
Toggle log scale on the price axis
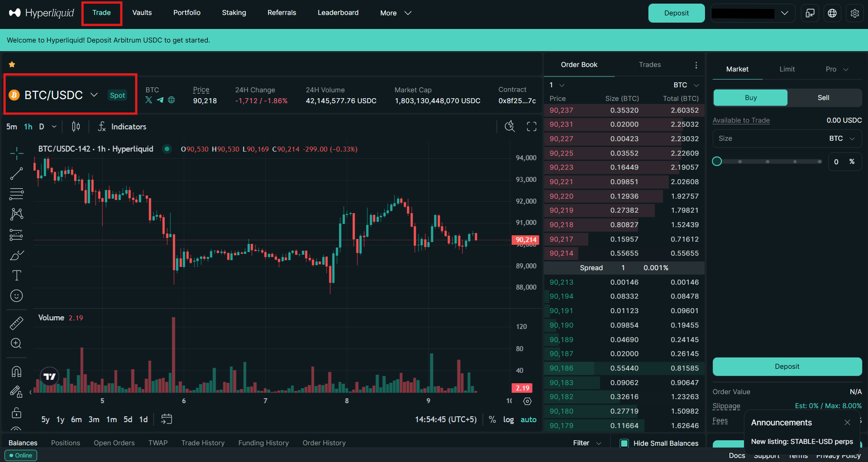point(508,419)
